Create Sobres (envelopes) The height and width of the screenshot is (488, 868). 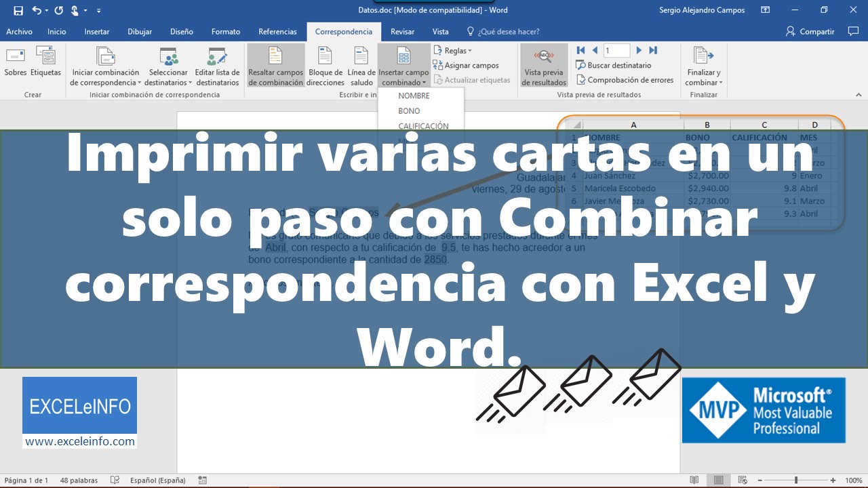point(15,62)
